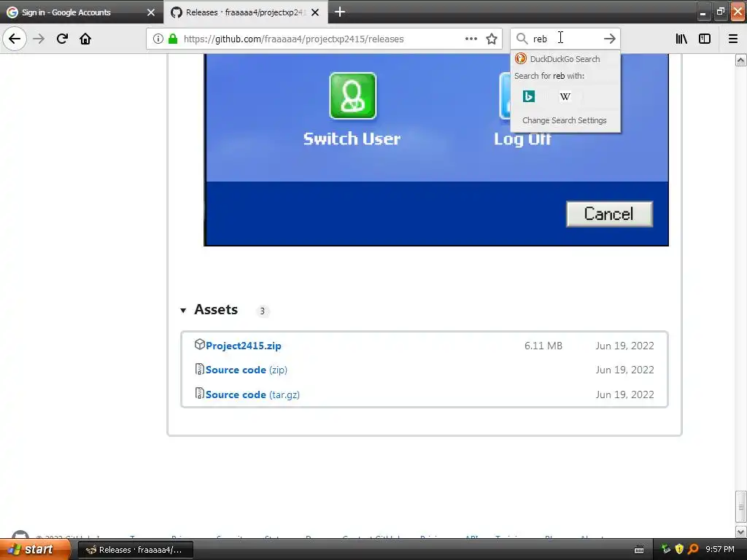The image size is (747, 560).
Task: Close the Releases tab
Action: tap(315, 12)
